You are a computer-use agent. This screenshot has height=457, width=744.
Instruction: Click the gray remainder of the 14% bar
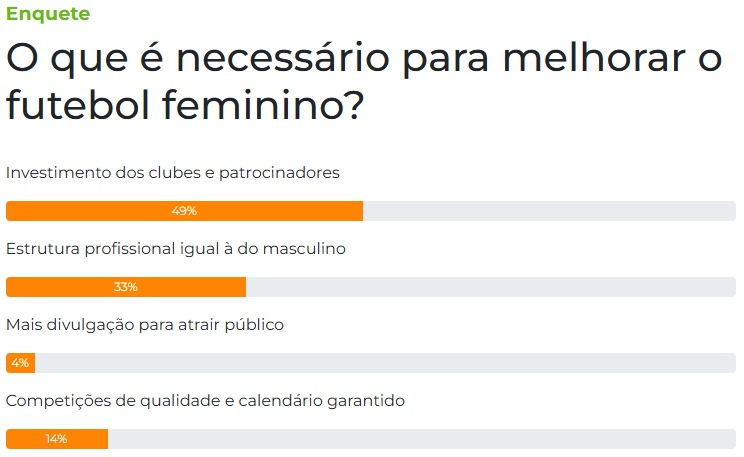(422, 439)
